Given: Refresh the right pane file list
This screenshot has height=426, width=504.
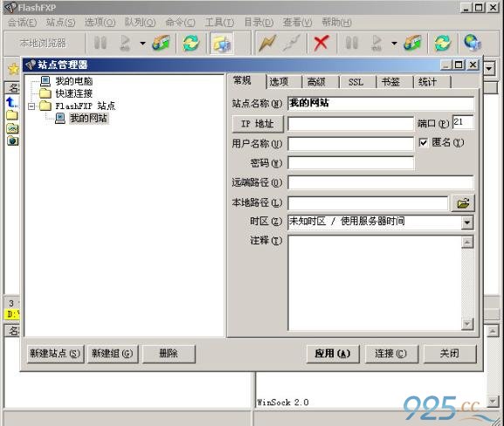Looking at the screenshot, I should point(443,43).
